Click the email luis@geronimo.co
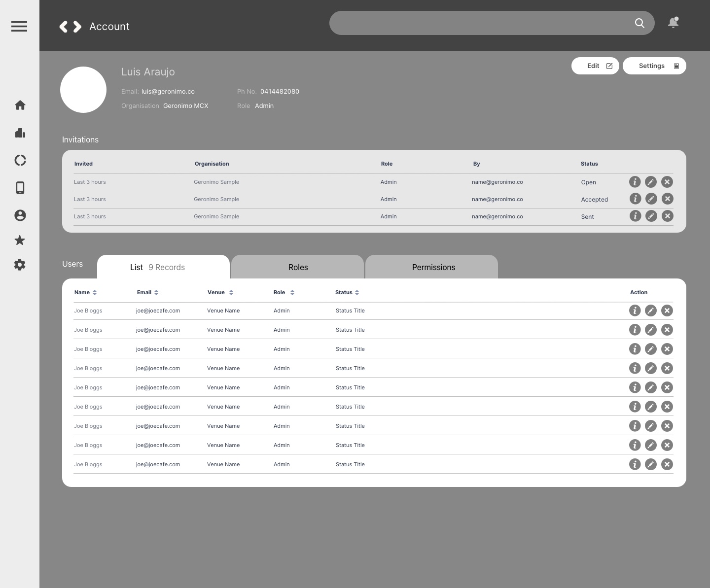Viewport: 710px width, 588px height. [168, 92]
